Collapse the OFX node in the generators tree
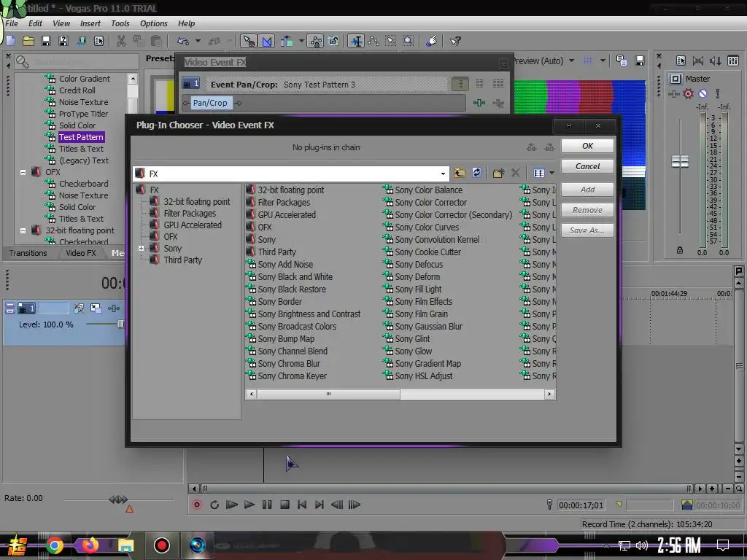The height and width of the screenshot is (560, 747). 23,172
